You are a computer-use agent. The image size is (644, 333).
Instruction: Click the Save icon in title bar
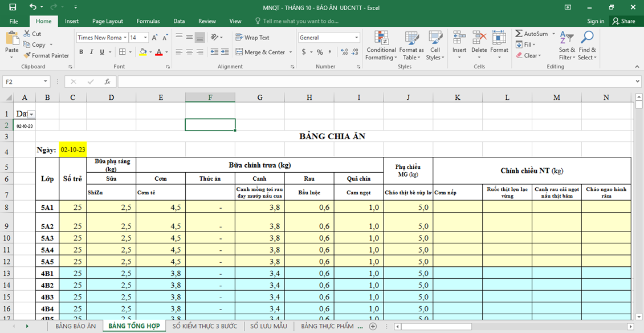click(13, 7)
